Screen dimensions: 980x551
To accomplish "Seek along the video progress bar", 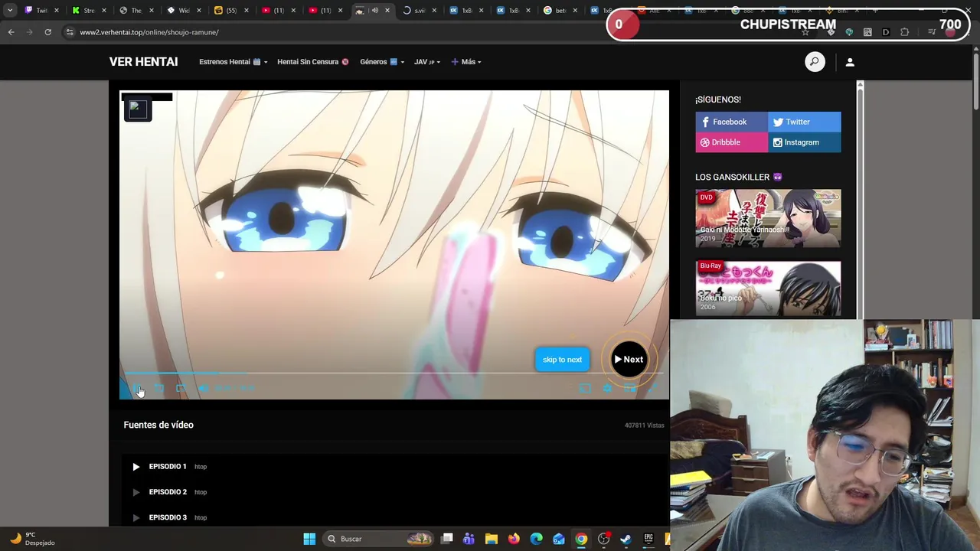I will [x=394, y=373].
